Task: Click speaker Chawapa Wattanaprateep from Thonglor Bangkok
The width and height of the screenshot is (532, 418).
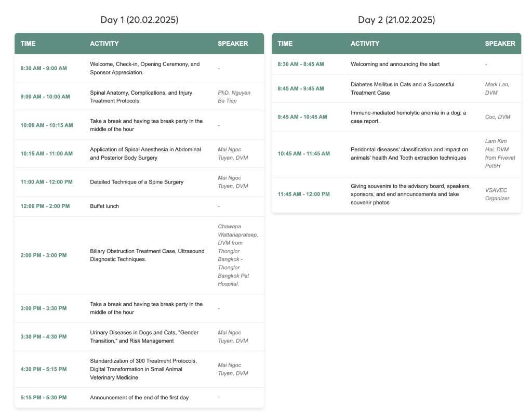Action: 238,255
